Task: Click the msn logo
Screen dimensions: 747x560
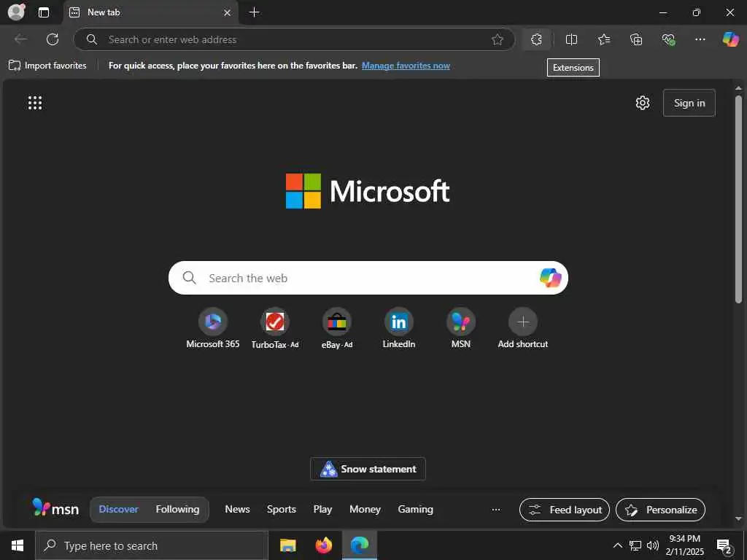Action: (55, 508)
